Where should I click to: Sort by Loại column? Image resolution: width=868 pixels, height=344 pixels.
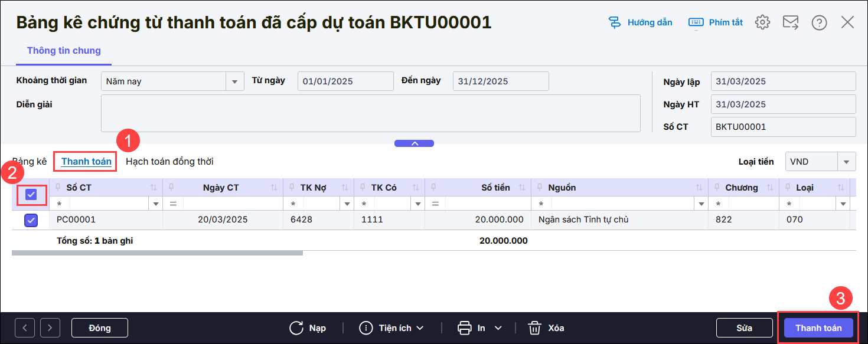pos(841,188)
